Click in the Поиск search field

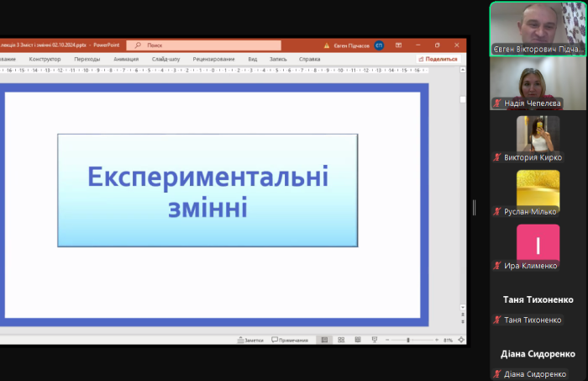coord(203,45)
